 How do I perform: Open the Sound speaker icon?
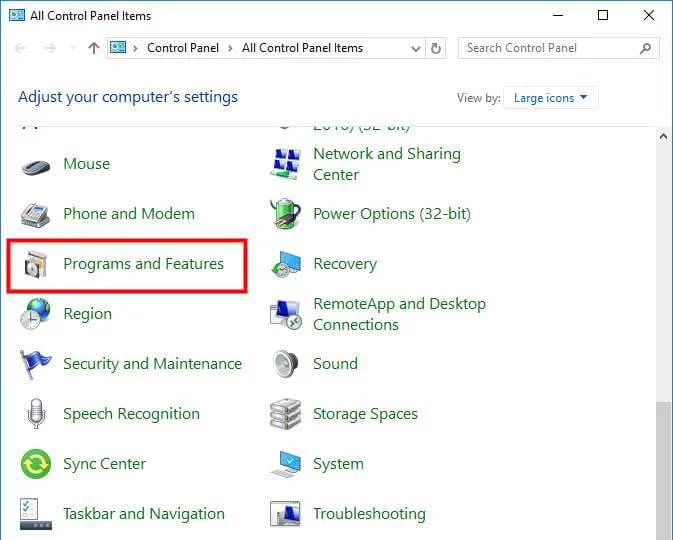coord(285,364)
